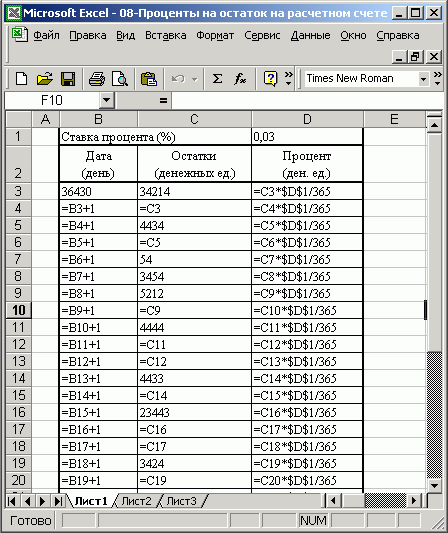Open the Вставка menu
448x533 pixels.
click(166, 35)
